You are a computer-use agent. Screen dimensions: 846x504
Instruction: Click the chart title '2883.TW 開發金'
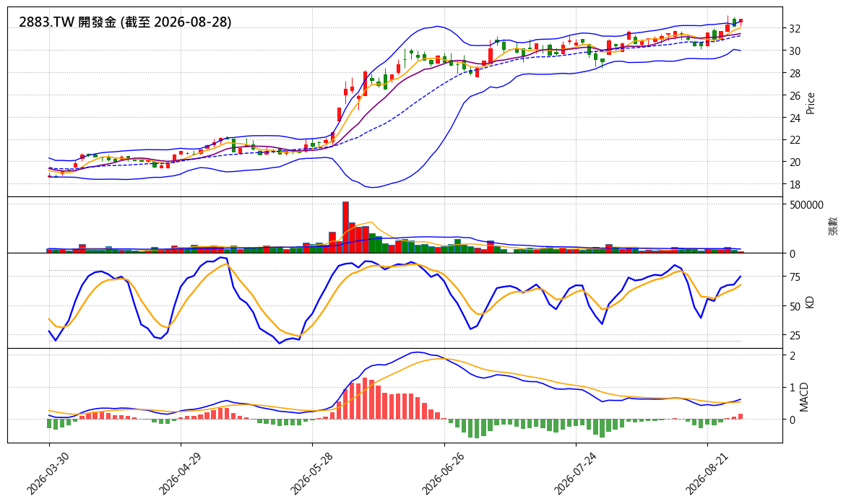pos(67,22)
